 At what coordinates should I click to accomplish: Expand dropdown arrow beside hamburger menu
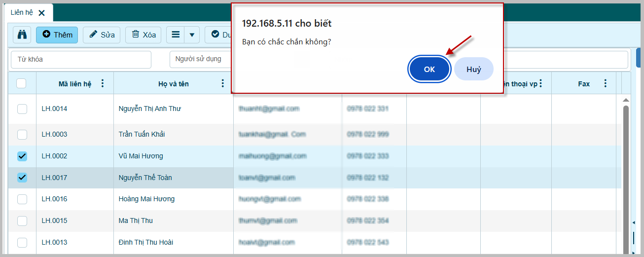click(x=192, y=35)
